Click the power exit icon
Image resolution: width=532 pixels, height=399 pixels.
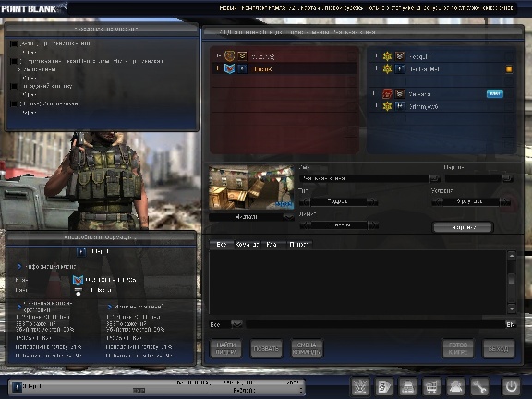(511, 386)
